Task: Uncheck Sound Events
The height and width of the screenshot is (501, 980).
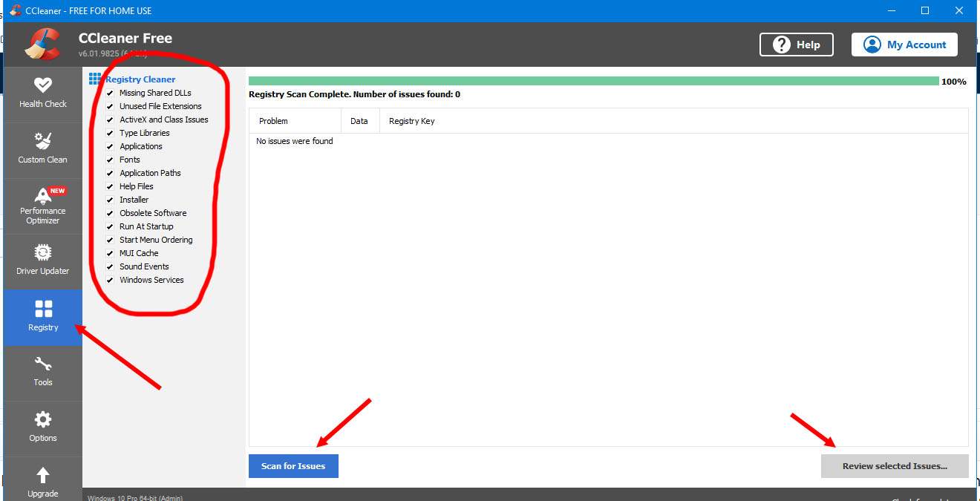Action: point(110,266)
